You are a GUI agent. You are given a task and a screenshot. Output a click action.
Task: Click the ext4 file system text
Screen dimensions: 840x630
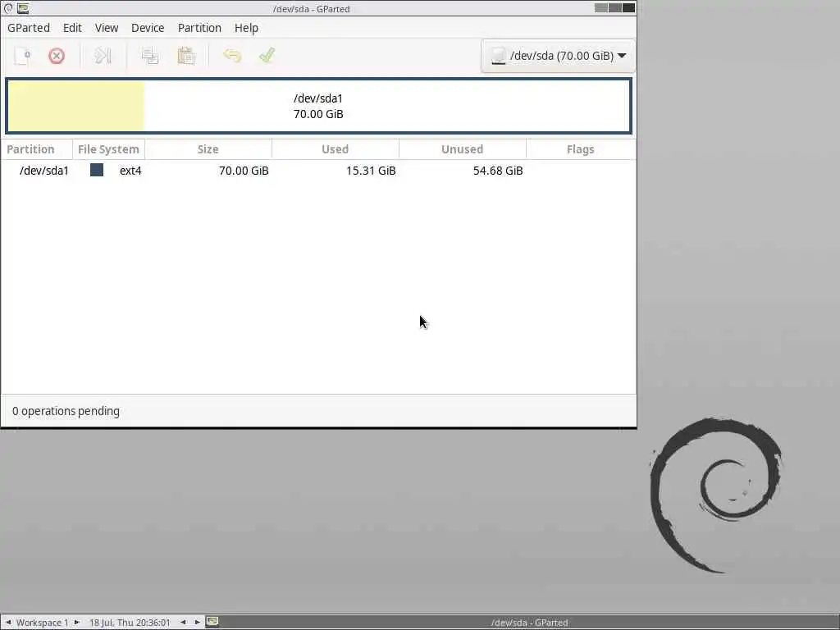pyautogui.click(x=130, y=171)
